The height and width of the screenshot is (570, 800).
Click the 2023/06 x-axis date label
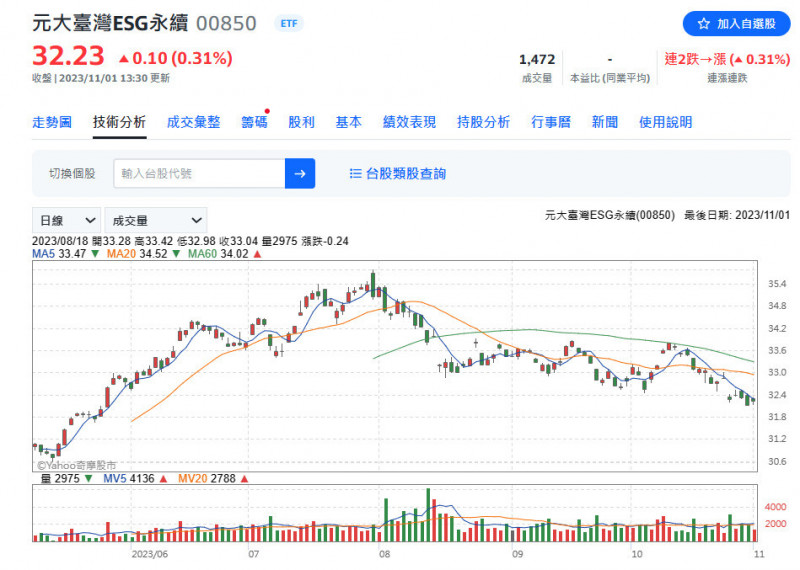coord(149,554)
